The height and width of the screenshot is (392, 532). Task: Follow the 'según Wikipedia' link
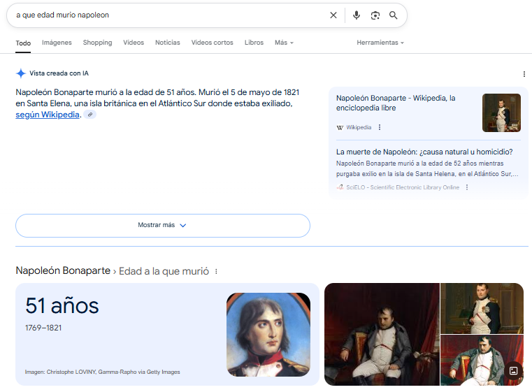tap(48, 115)
